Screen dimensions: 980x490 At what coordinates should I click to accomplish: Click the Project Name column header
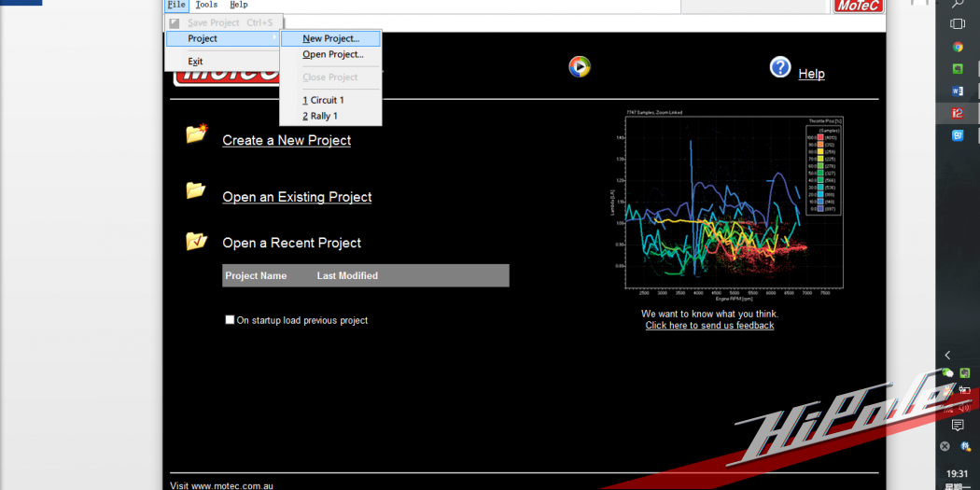coord(257,275)
